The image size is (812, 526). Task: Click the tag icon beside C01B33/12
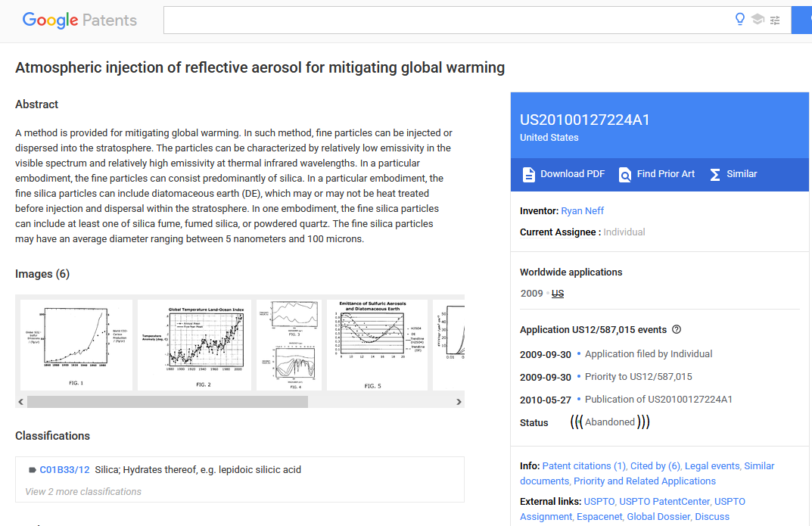pos(32,470)
